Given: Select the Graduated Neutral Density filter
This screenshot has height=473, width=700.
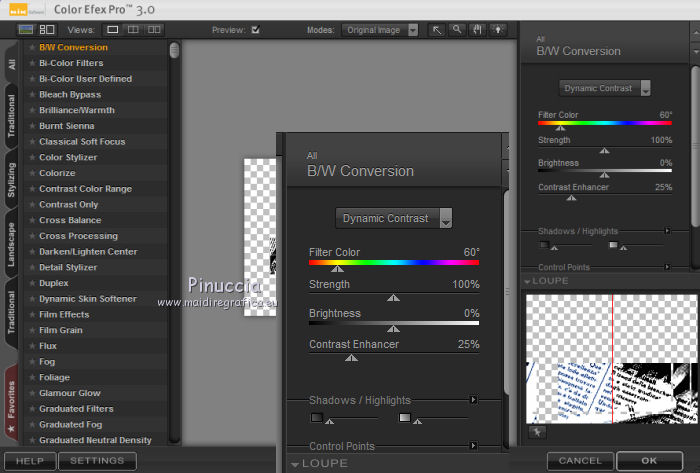Looking at the screenshot, I should point(95,440).
